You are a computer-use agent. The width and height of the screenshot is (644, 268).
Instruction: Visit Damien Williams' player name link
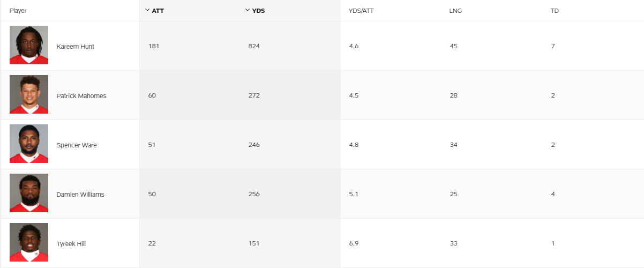(x=80, y=195)
